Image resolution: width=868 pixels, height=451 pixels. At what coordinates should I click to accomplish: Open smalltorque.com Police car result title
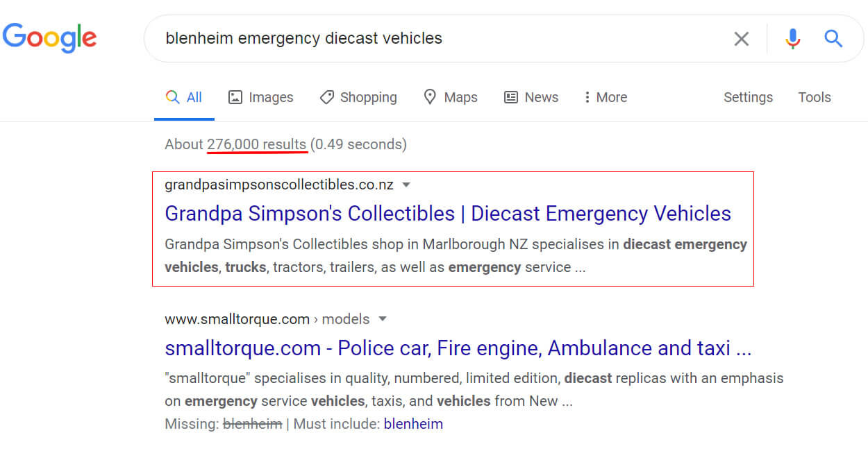(458, 348)
